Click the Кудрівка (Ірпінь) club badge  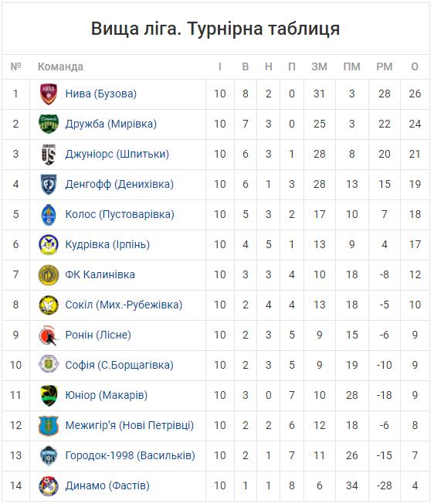click(49, 244)
